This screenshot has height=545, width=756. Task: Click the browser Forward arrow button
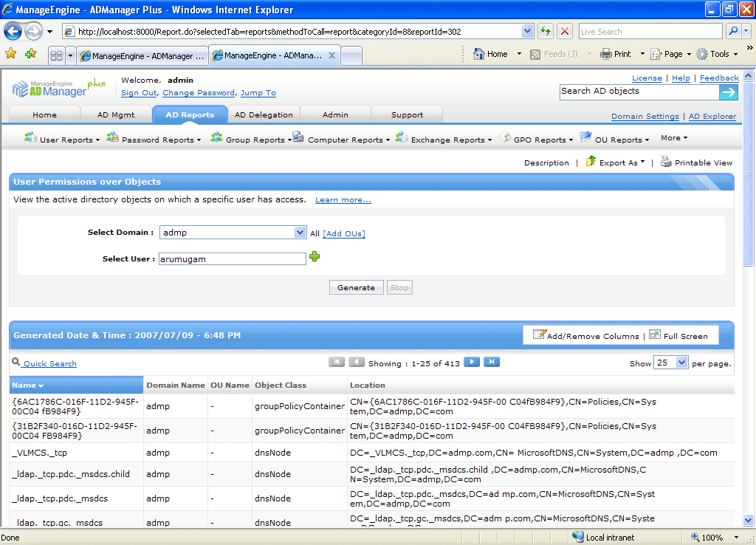(33, 32)
